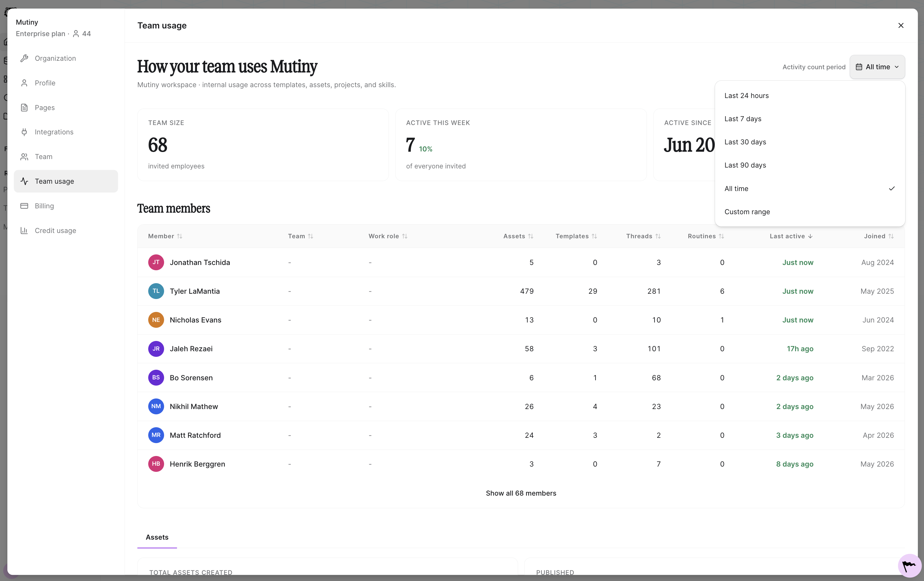Viewport: 924px width, 581px height.
Task: Click the Mutiny workspace name
Action: click(x=27, y=22)
